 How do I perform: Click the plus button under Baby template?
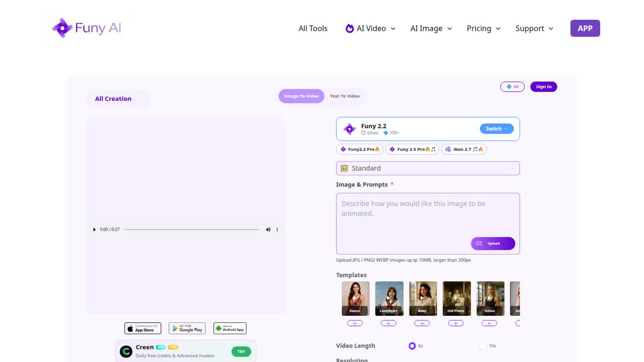tap(422, 323)
